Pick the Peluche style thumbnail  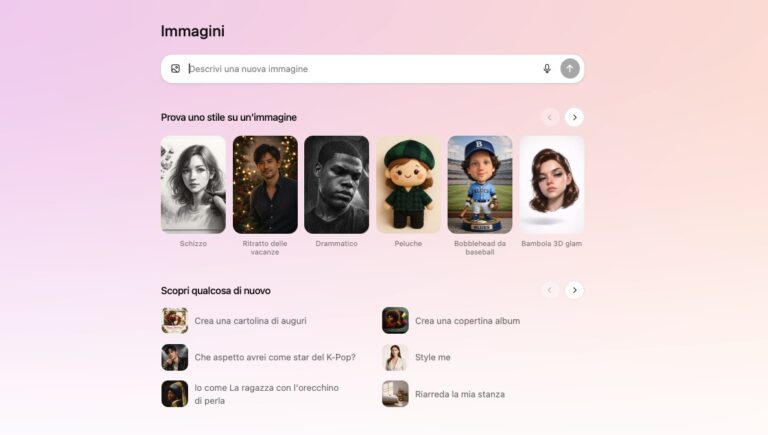click(408, 185)
